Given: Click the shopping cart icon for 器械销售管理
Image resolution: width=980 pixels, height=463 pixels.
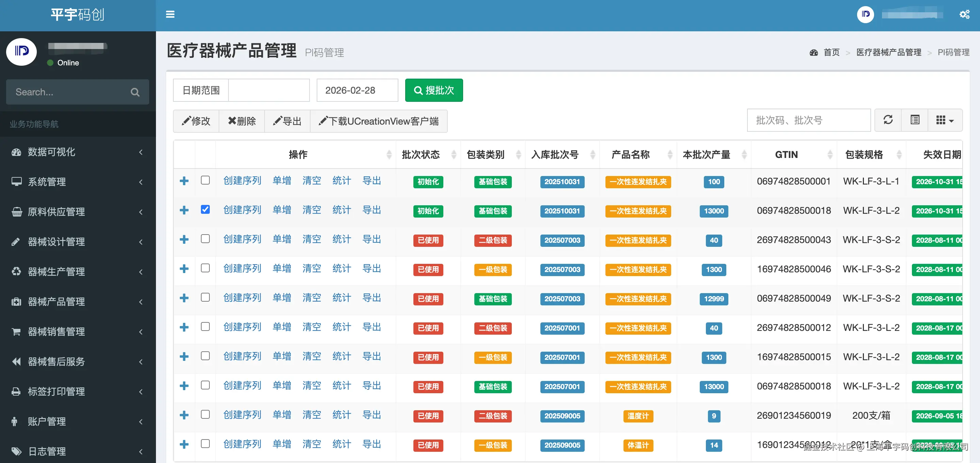Looking at the screenshot, I should click(x=16, y=331).
